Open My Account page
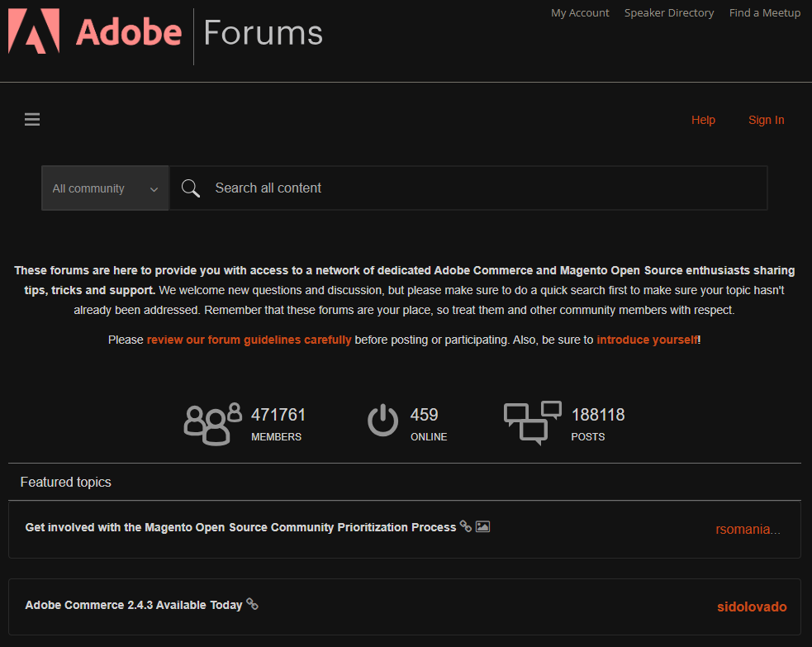 [x=580, y=13]
